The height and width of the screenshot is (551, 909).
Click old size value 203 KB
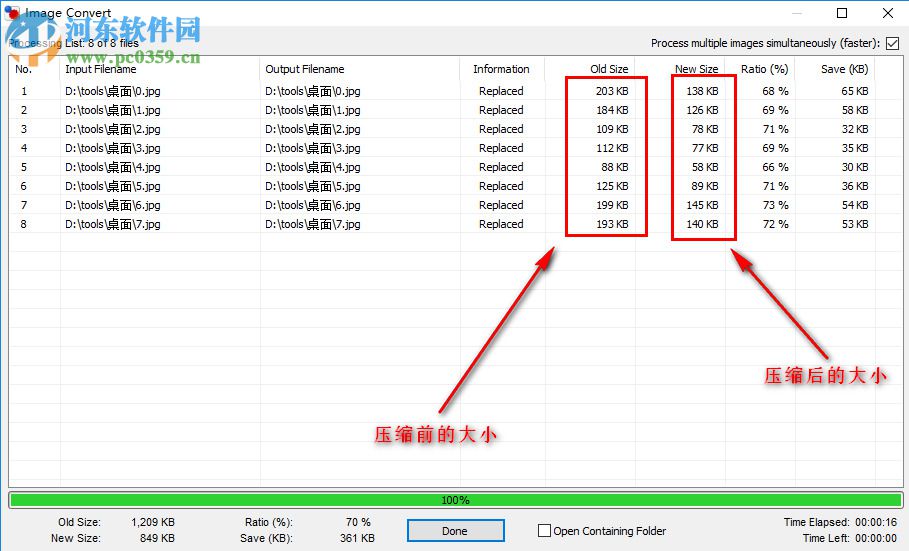point(612,91)
